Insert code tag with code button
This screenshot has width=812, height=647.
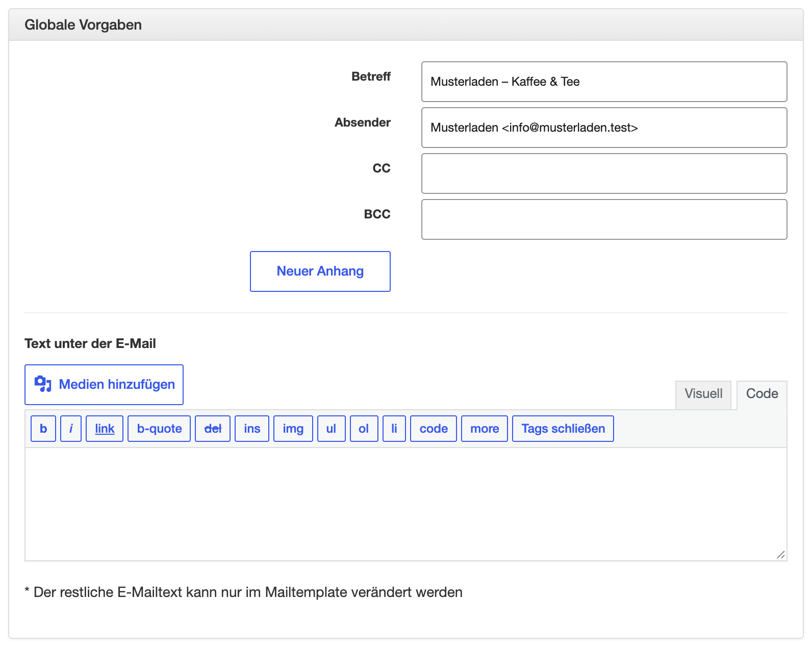tap(434, 429)
